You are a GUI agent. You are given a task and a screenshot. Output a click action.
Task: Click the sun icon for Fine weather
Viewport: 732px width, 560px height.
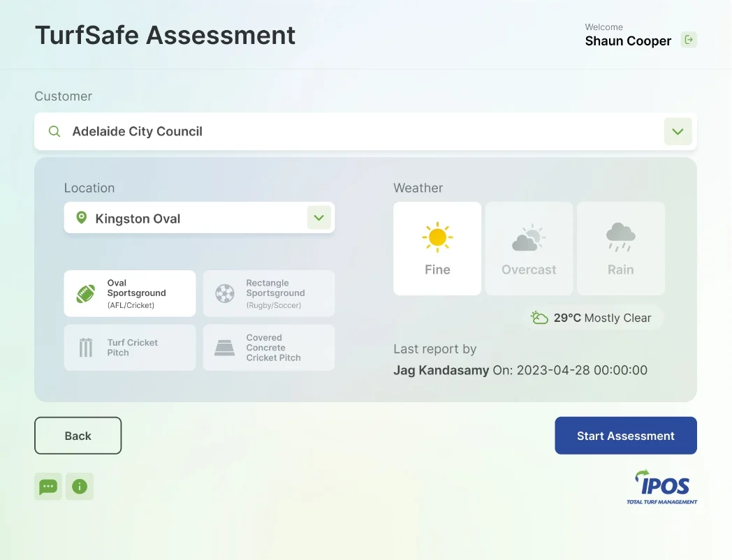437,237
